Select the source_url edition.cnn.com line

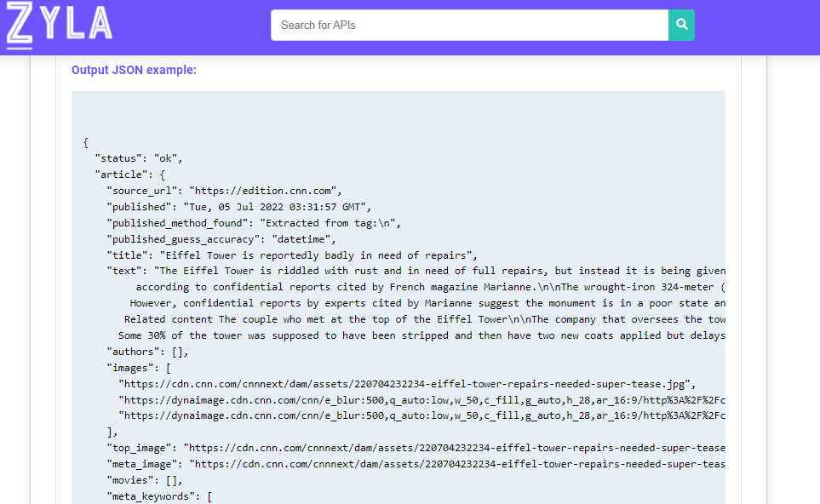tap(224, 191)
